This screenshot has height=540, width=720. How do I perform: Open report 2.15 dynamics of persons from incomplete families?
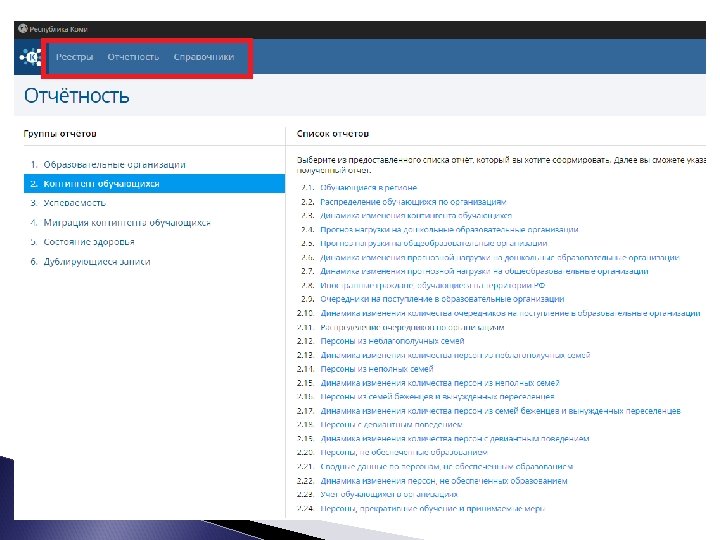tap(439, 382)
